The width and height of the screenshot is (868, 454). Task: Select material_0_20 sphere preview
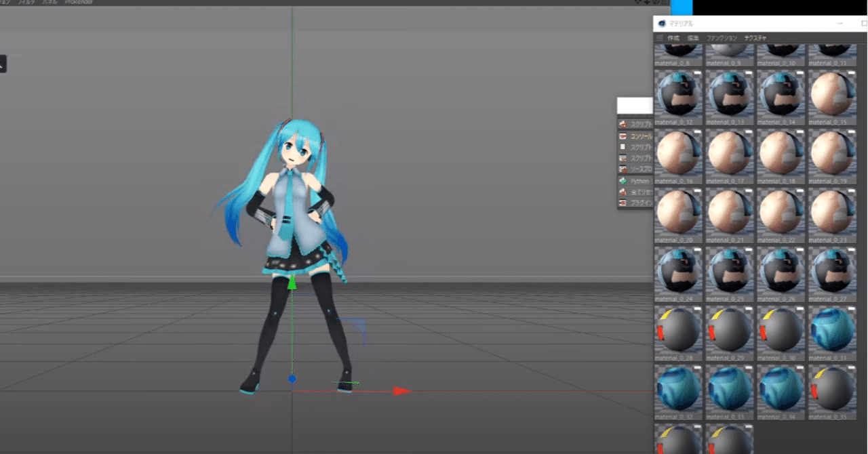point(678,212)
